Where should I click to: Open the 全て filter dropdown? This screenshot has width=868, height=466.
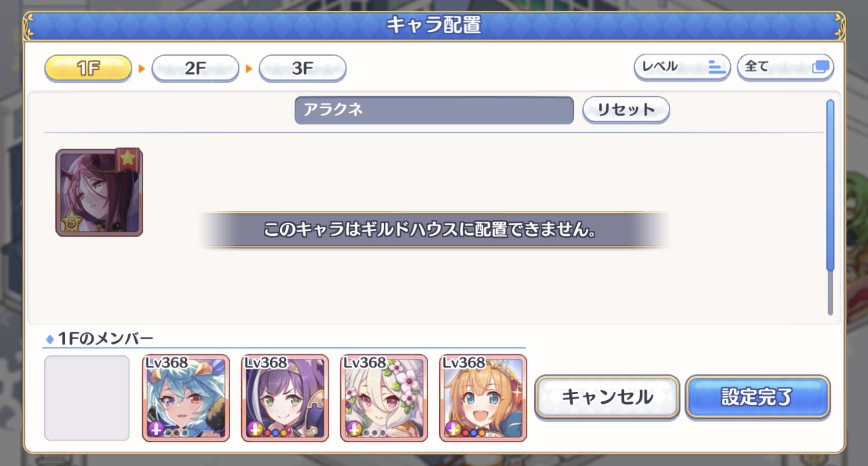tap(785, 67)
